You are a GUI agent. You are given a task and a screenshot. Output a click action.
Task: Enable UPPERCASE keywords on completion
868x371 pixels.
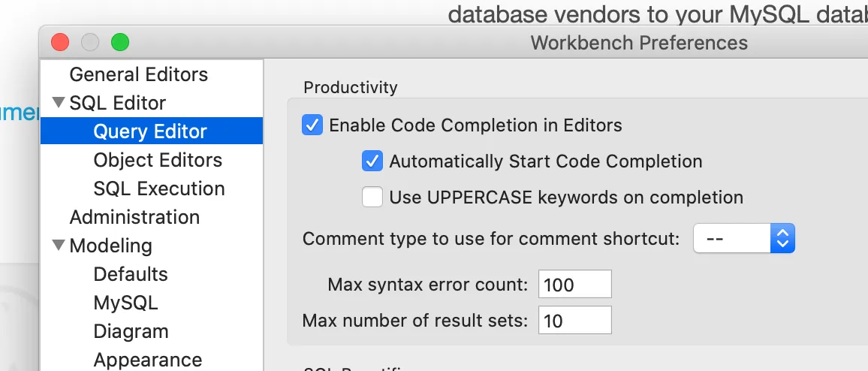(x=372, y=197)
